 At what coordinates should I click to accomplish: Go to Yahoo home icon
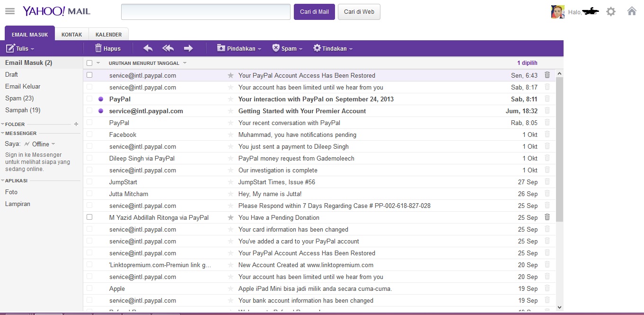(632, 11)
